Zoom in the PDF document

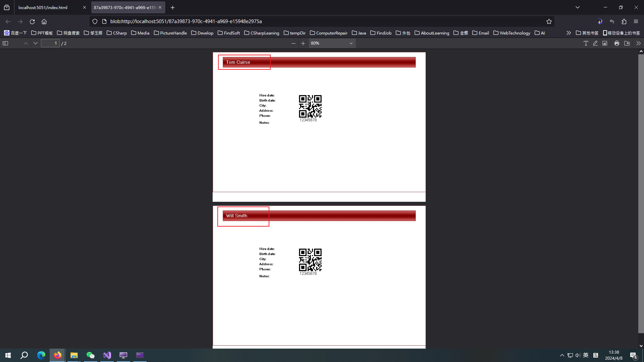[303, 43]
